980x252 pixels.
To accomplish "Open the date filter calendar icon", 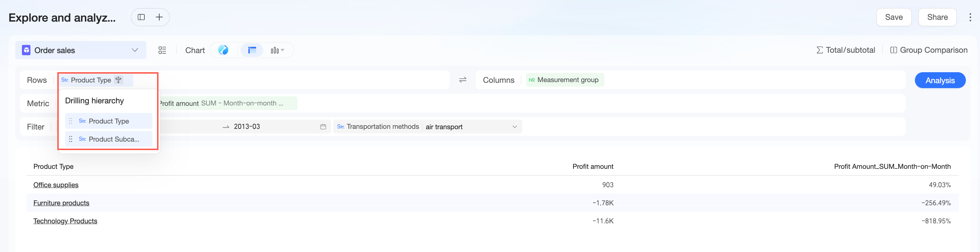I will [x=323, y=127].
